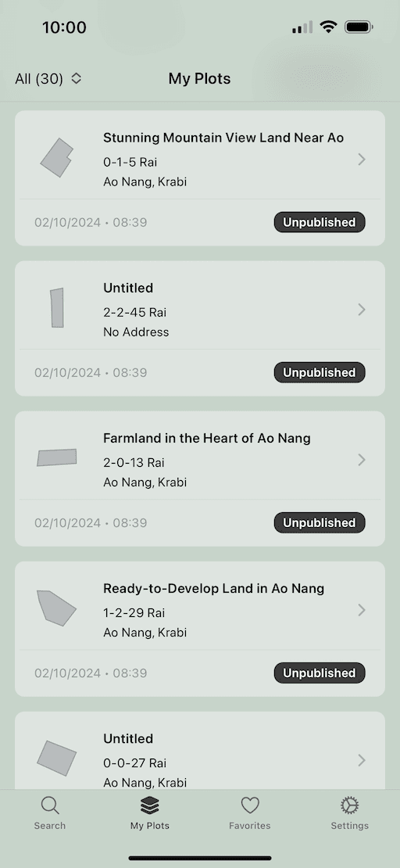The width and height of the screenshot is (400, 868).
Task: Tap Unpublished badge on Stunning Mountain View
Action: click(x=320, y=222)
